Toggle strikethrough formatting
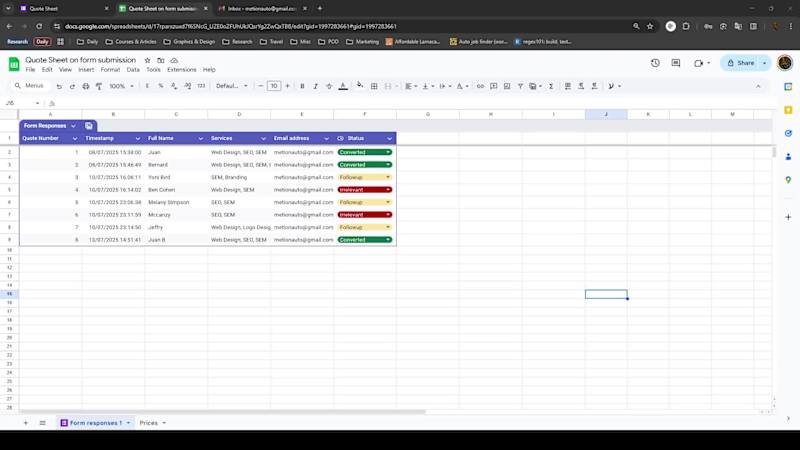 [329, 86]
